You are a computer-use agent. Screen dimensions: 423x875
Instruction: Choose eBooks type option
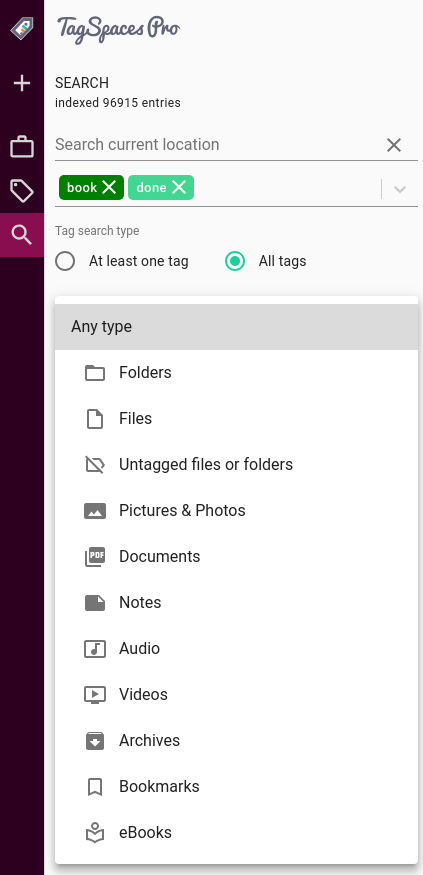coord(236,833)
